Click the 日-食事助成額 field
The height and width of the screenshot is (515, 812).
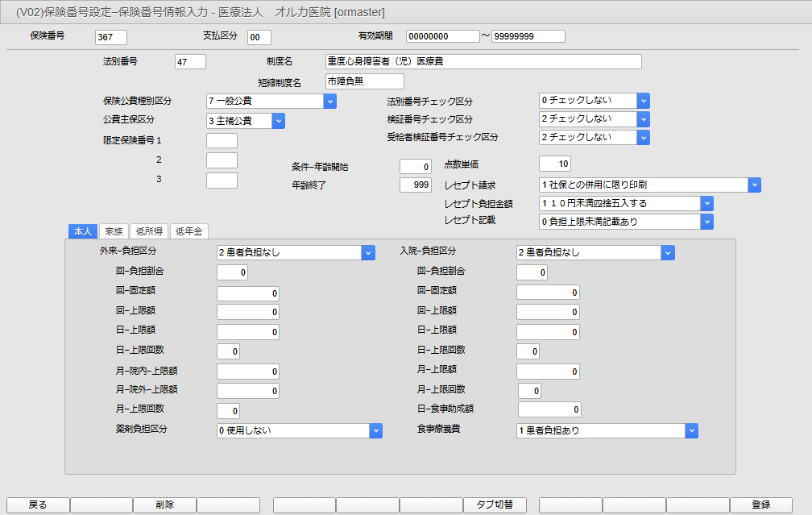(x=549, y=409)
